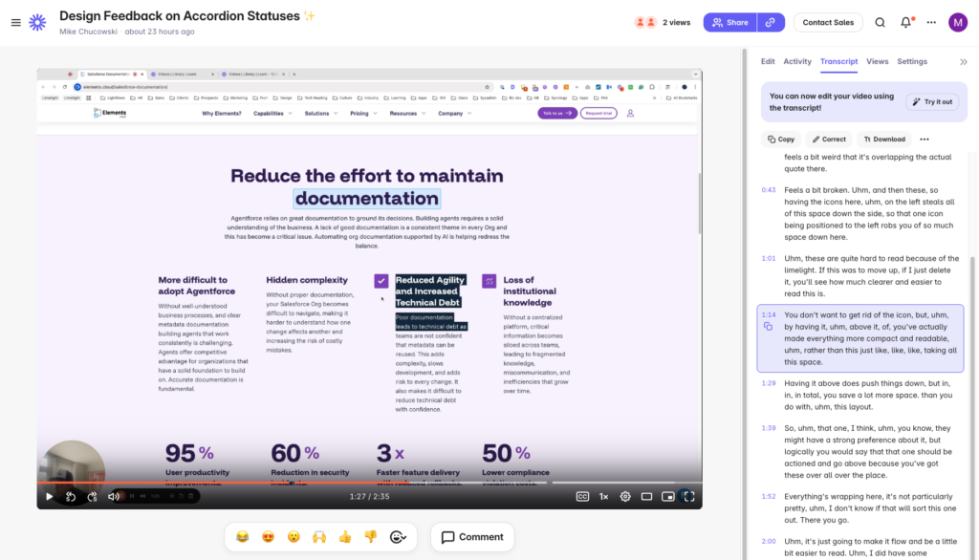Image resolution: width=979 pixels, height=560 pixels.
Task: Open video player settings gear
Action: pyautogui.click(x=625, y=496)
